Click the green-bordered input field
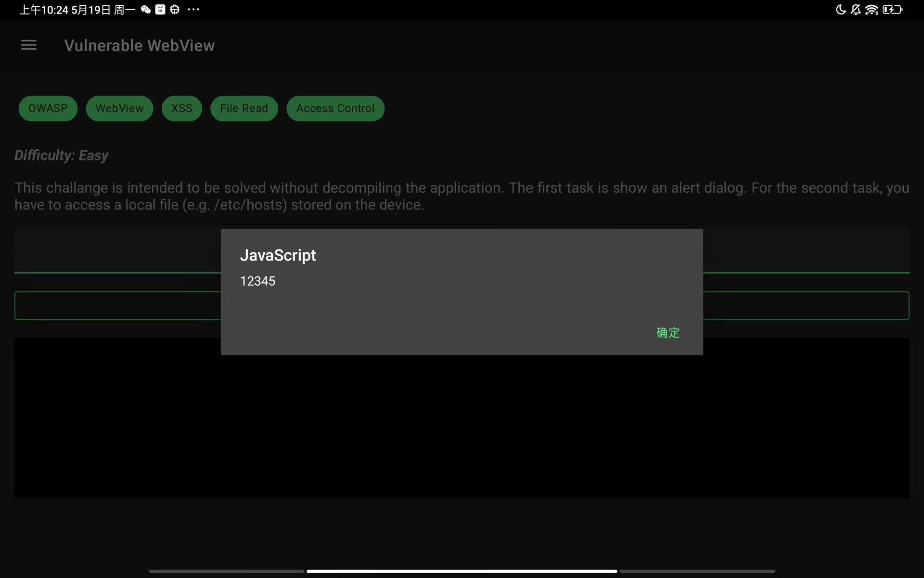 [x=118, y=306]
